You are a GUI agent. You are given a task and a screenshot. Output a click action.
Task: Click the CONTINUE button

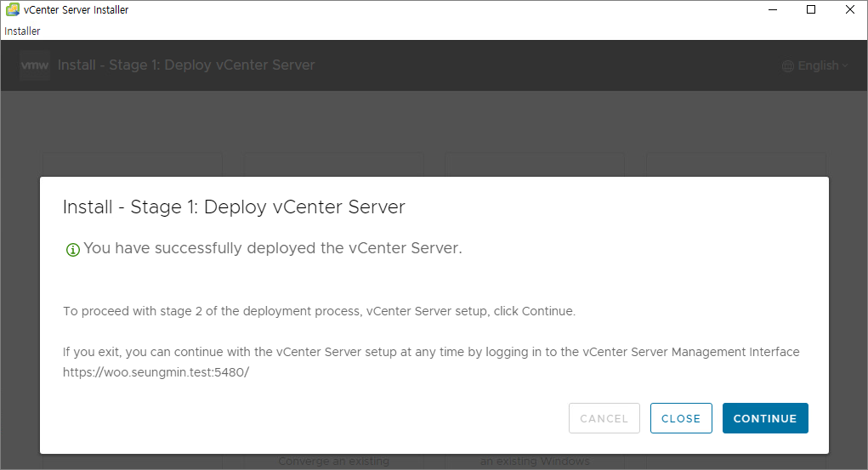click(x=765, y=418)
